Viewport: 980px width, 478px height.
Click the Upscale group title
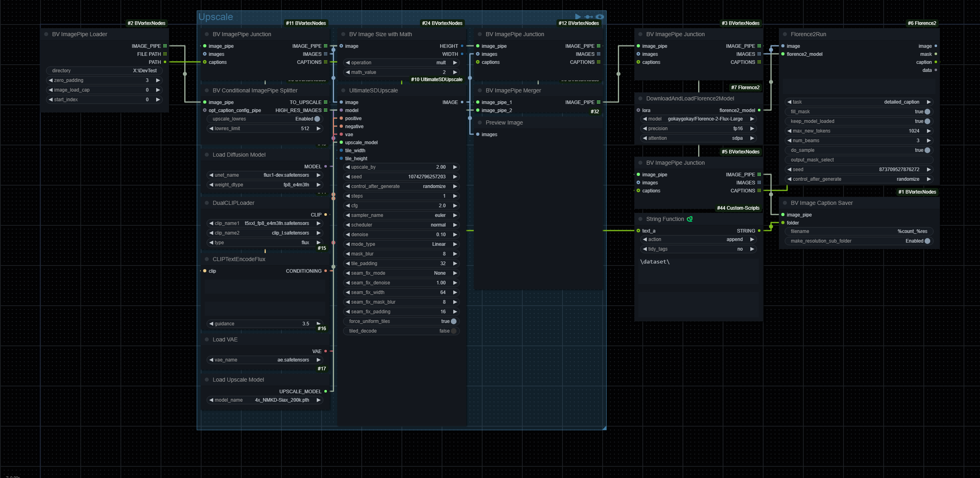tap(216, 17)
